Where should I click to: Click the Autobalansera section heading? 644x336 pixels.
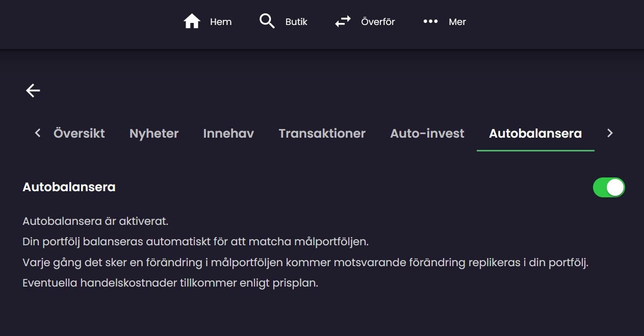(x=69, y=187)
